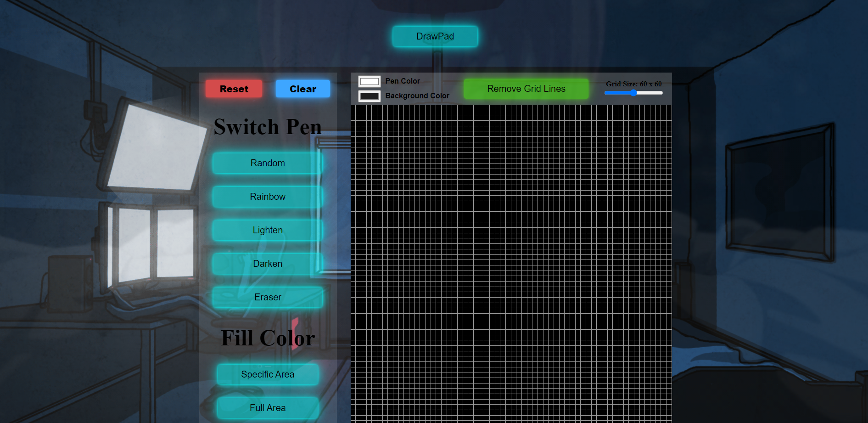Viewport: 868px width, 423px height.
Task: Clear the canvas
Action: click(302, 89)
